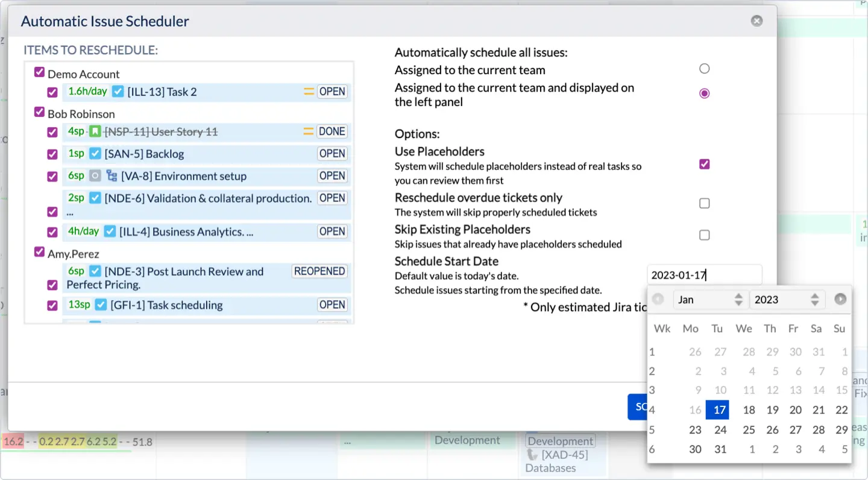
Task: Enable Reschedule overdue tickets only
Action: click(x=704, y=203)
